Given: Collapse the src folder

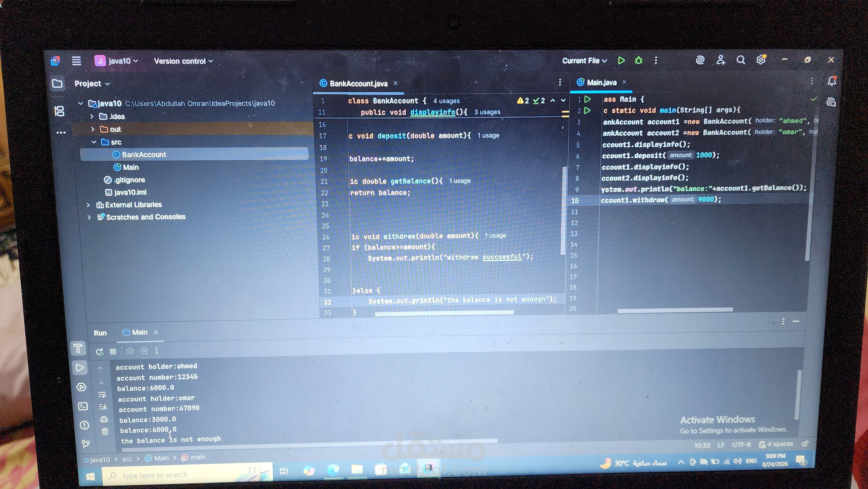Looking at the screenshot, I should [94, 142].
